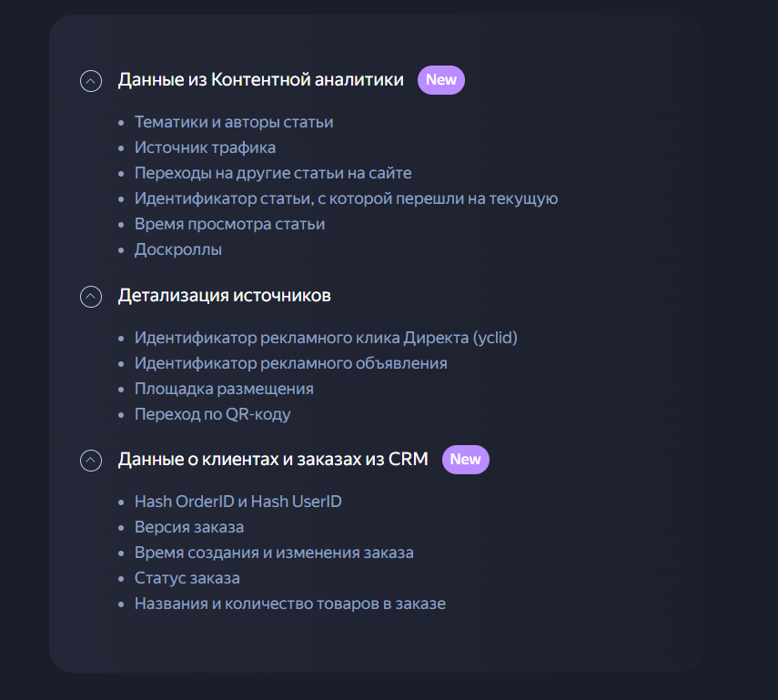Select Названия и количество товаров в заказе
Viewport: 778px width, 700px height.
290,603
